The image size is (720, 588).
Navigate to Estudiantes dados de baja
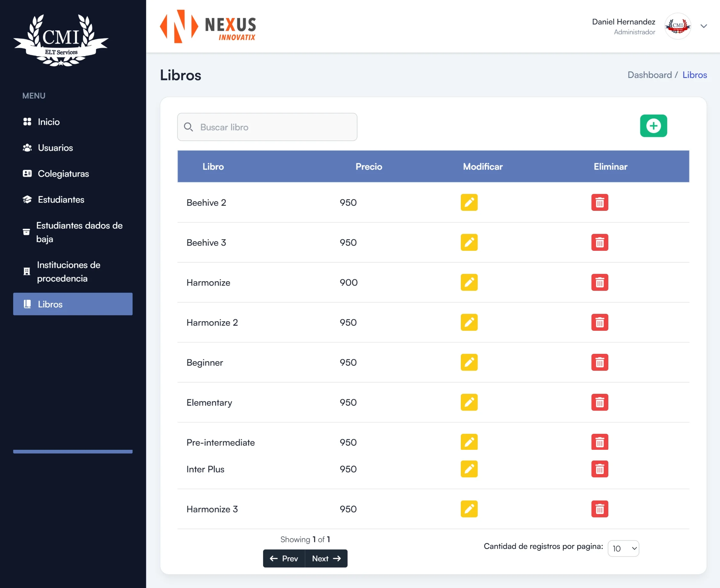(79, 232)
